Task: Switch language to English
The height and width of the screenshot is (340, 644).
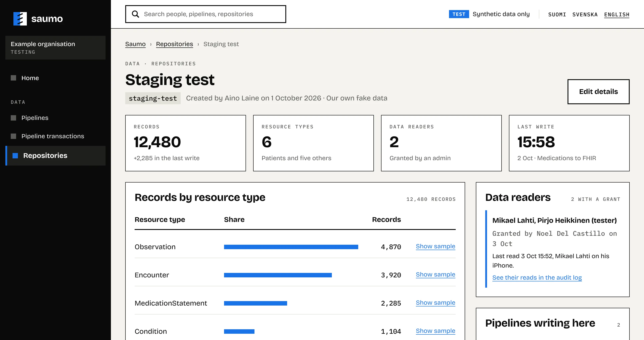Action: click(616, 15)
